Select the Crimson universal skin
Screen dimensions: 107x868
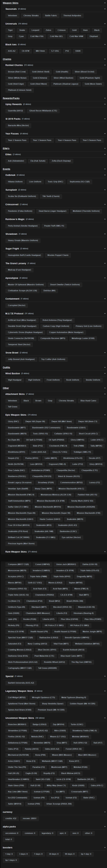(x=62, y=30)
